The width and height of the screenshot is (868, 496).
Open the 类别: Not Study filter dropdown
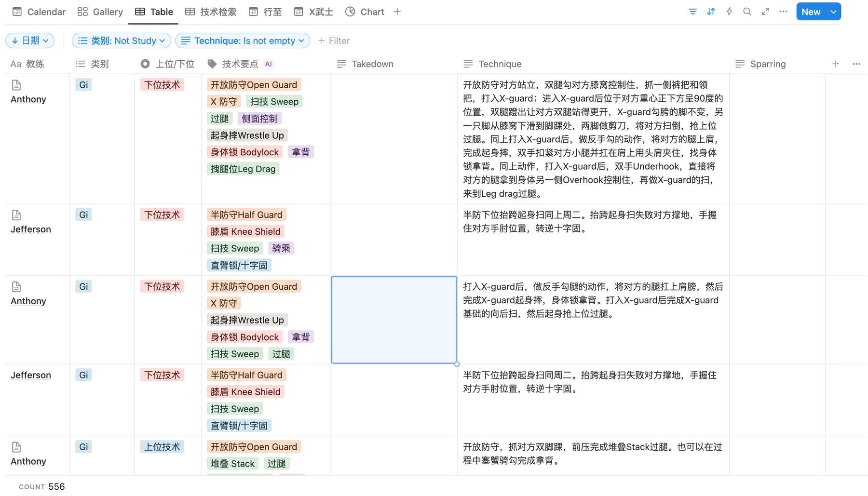tap(122, 40)
